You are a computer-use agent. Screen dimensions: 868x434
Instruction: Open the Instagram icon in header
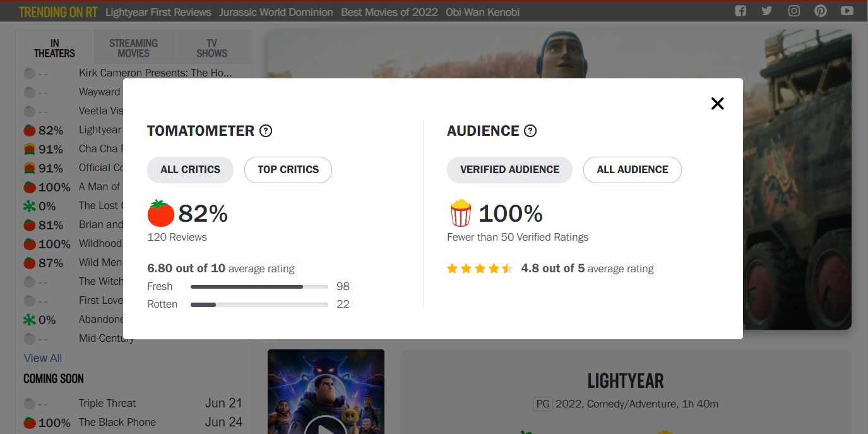[x=794, y=11]
